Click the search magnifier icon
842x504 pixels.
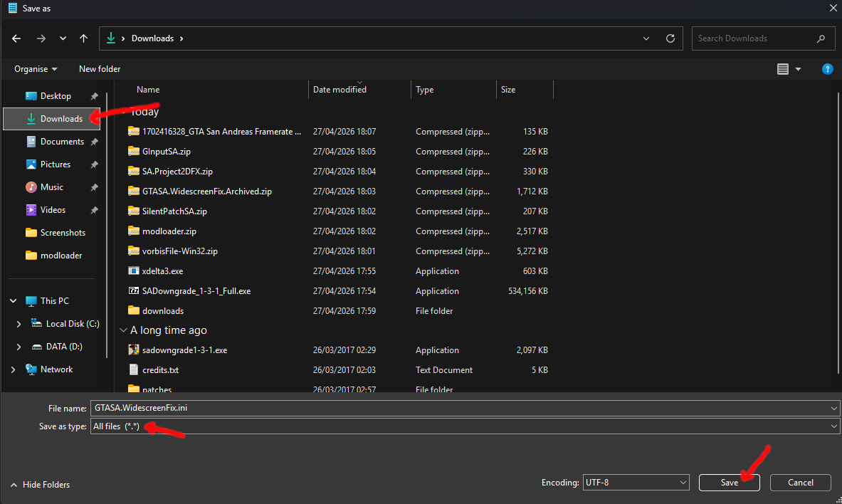tap(821, 38)
